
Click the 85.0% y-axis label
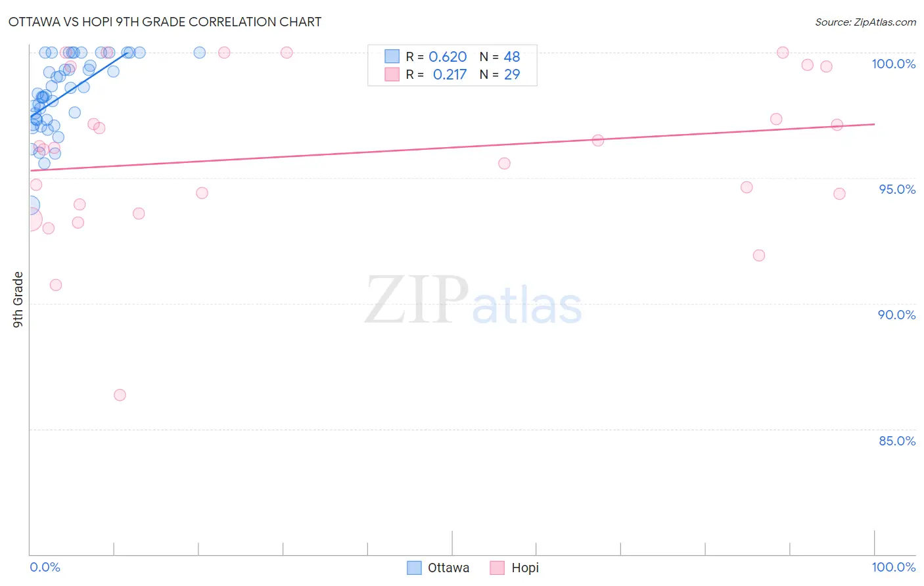[897, 441]
